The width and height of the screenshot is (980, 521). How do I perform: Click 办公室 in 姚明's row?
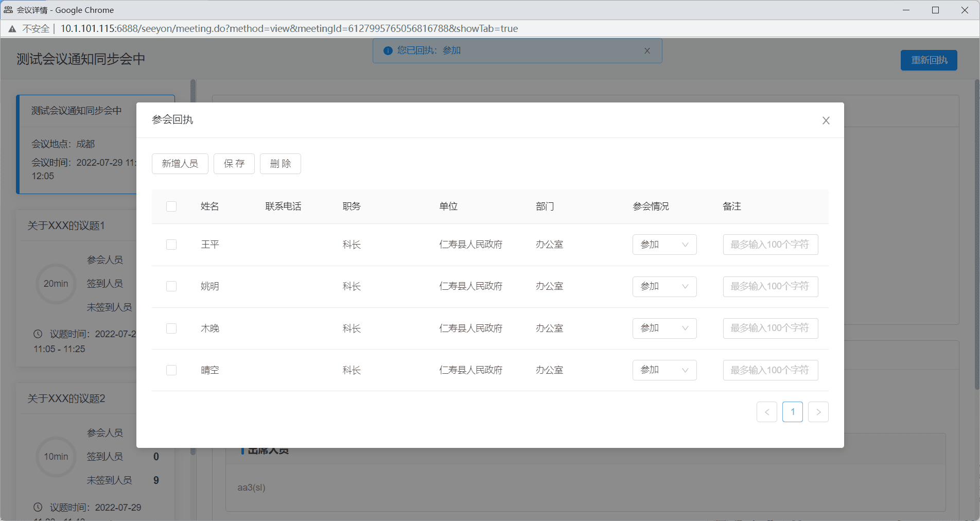click(x=550, y=286)
